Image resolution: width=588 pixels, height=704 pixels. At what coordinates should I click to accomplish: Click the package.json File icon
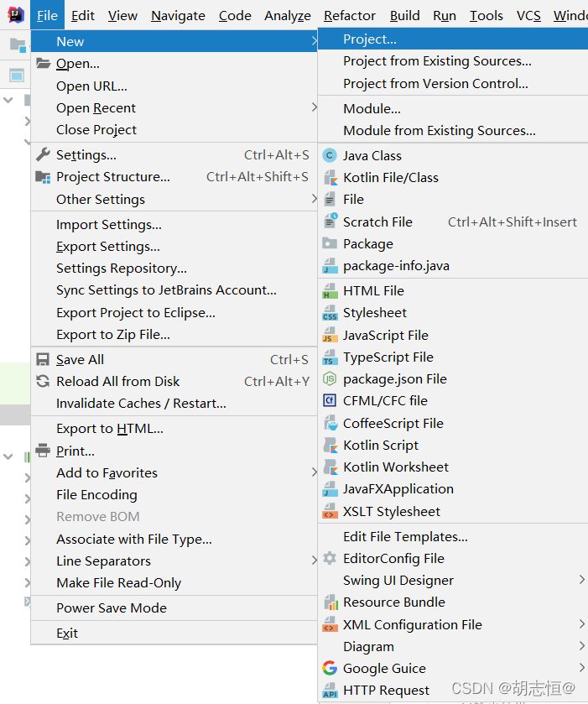330,379
